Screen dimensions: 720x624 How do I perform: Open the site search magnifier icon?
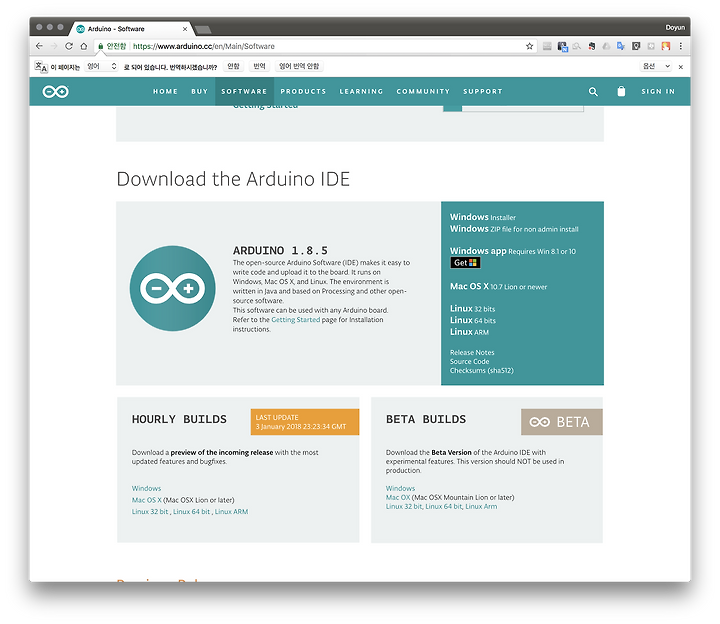pyautogui.click(x=593, y=91)
